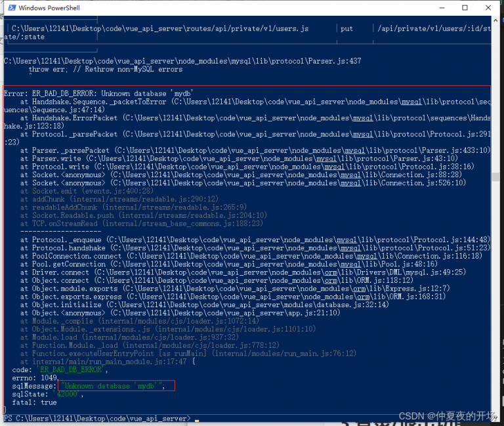Minimize the Windows PowerShell window
504x426 pixels.
pos(442,8)
